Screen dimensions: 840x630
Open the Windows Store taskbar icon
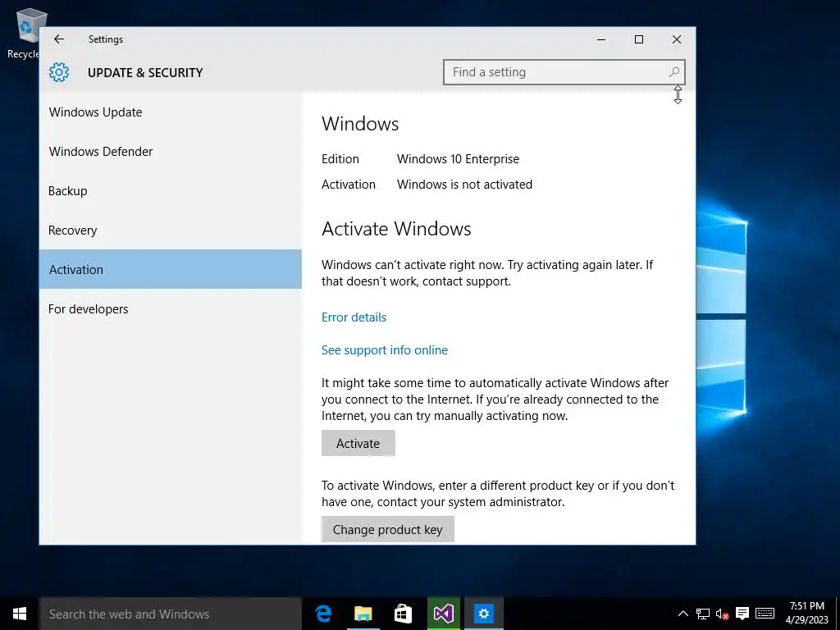pyautogui.click(x=403, y=614)
